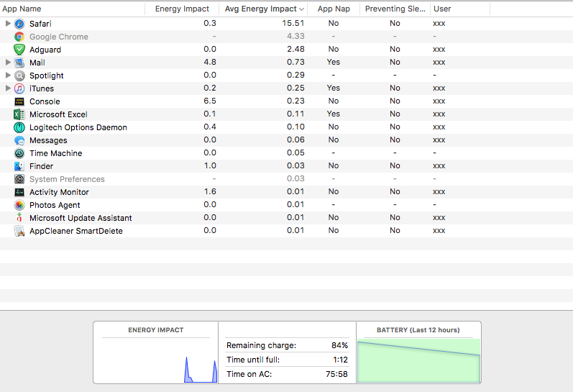This screenshot has width=573, height=392.
Task: Click Finder's 1.0 energy impact value
Action: [x=210, y=165]
